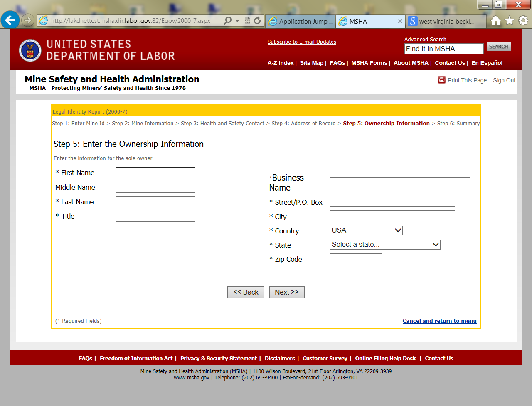Screen dimensions: 532x406
Task: Click the Department of Labor seal logo
Action: pyautogui.click(x=30, y=50)
